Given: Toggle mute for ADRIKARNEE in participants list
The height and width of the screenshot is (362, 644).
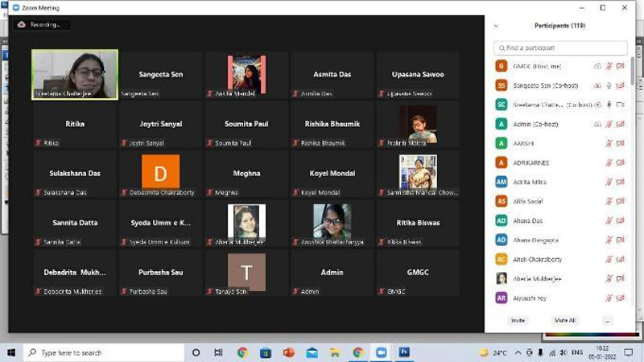Looking at the screenshot, I should pos(609,162).
